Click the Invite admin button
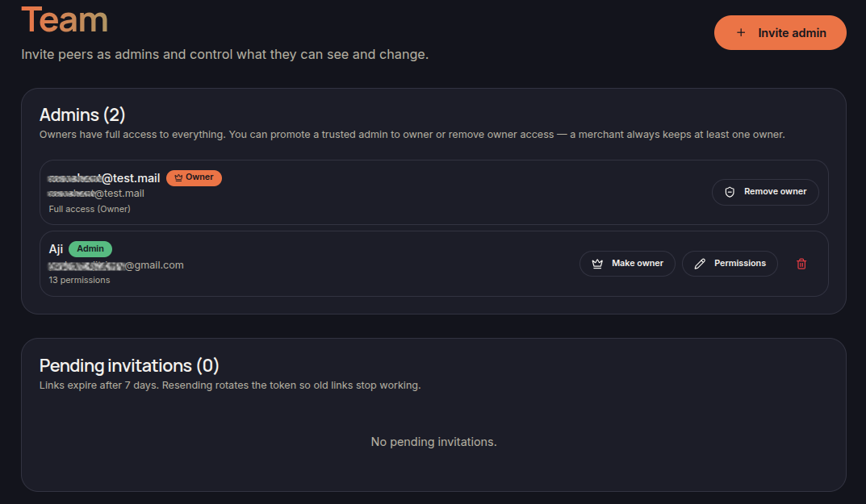 pyautogui.click(x=780, y=32)
